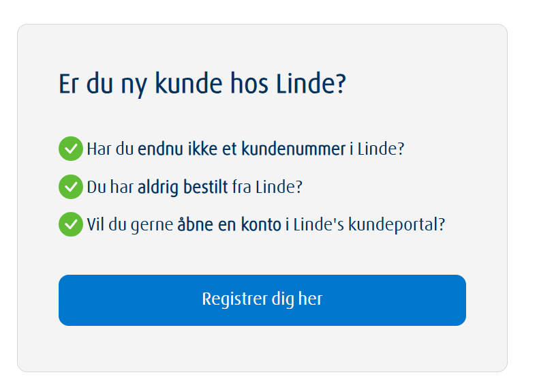Viewport: 537px width, 392px height.
Task: Click the green checkmark beside 'aldrig bestilt'
Action: 70,186
